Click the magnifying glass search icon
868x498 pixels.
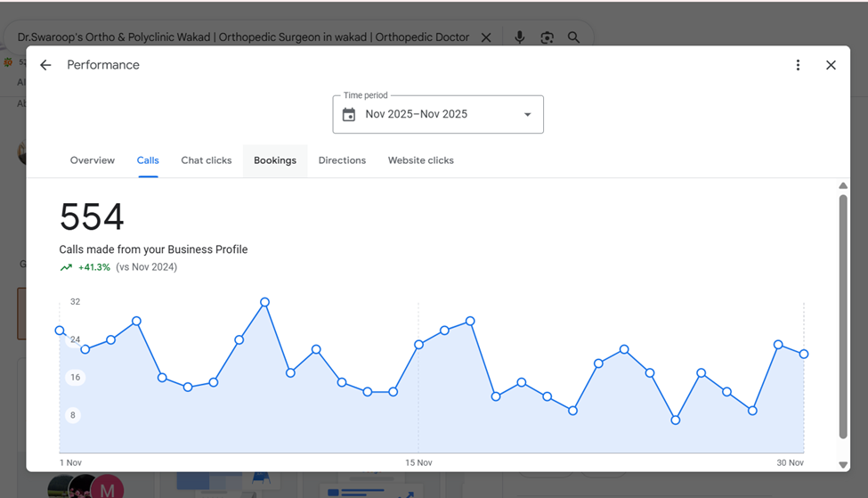point(573,37)
